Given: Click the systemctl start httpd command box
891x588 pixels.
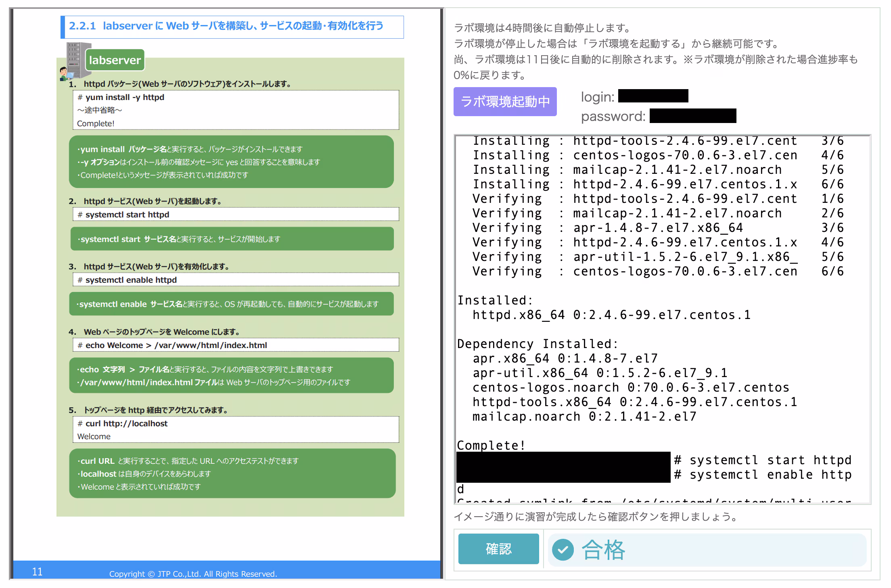Looking at the screenshot, I should point(236,215).
